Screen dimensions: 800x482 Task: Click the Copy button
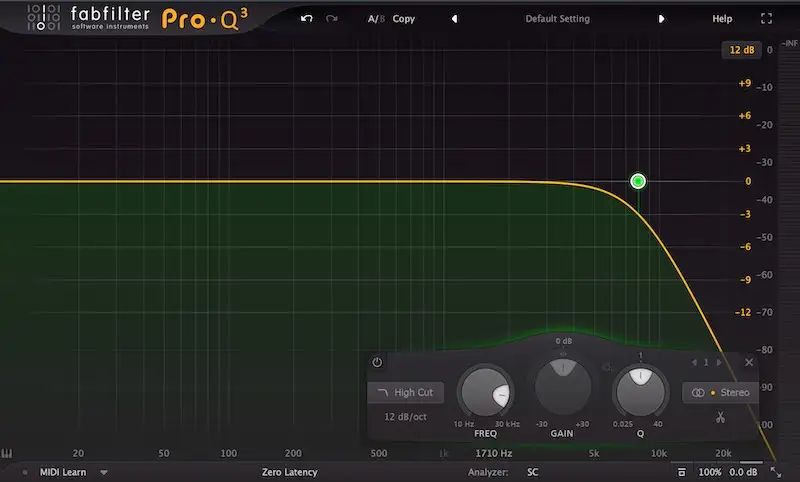click(x=404, y=19)
